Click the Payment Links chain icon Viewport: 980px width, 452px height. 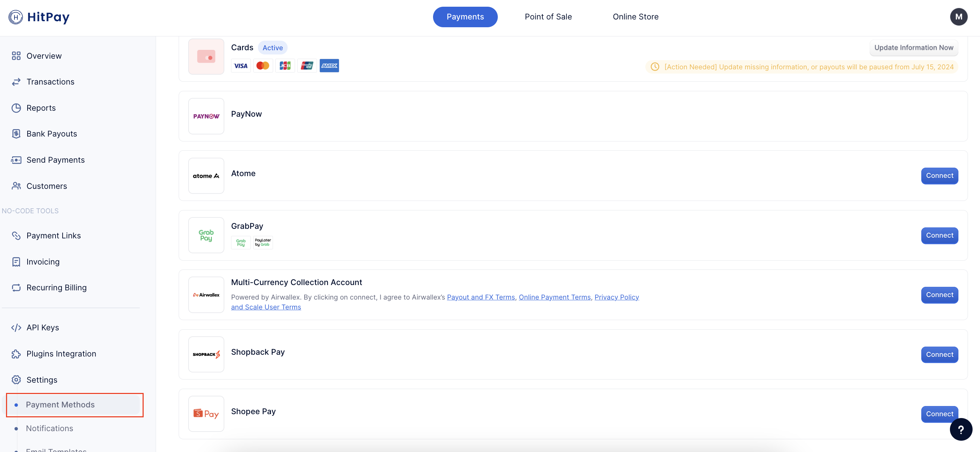(x=16, y=236)
